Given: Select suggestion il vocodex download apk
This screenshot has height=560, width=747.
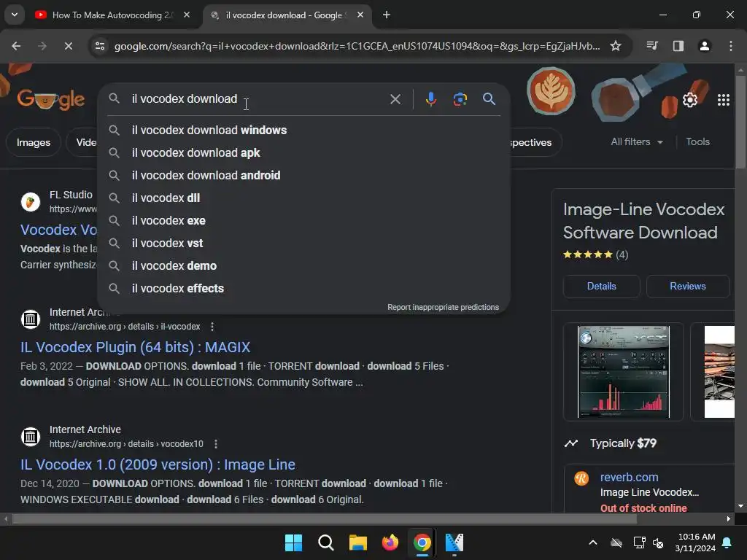Looking at the screenshot, I should click(x=303, y=153).
